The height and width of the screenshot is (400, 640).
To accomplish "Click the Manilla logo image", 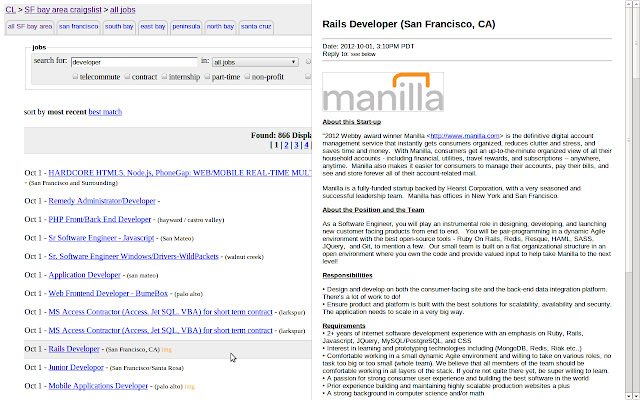I will [383, 92].
